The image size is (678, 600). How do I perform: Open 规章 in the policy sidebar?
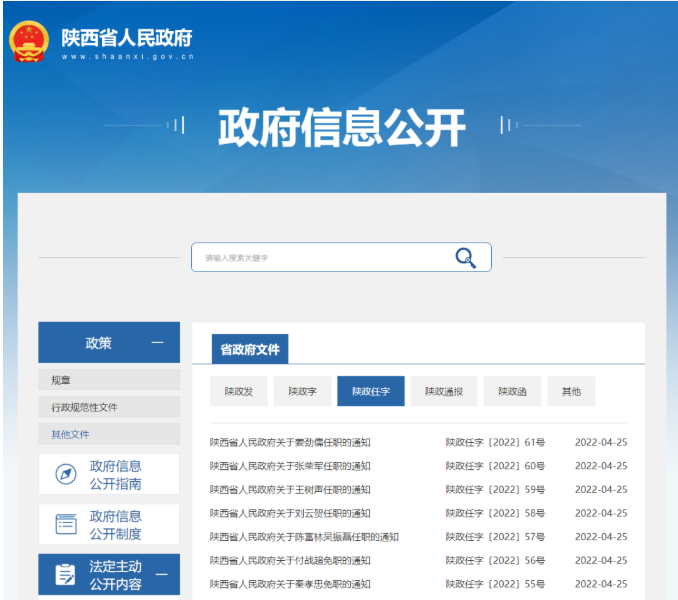pyautogui.click(x=109, y=380)
